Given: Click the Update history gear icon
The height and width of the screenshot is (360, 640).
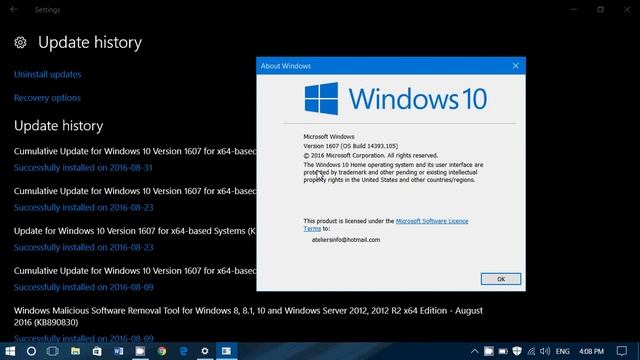Looking at the screenshot, I should click(x=20, y=42).
